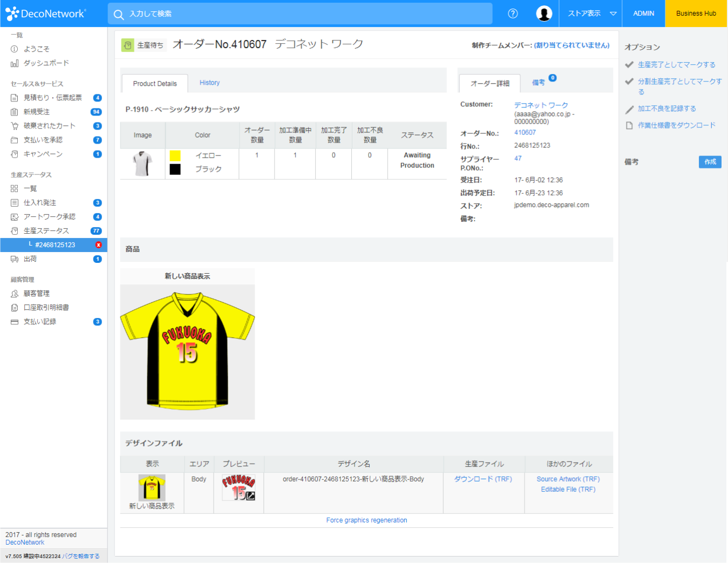Image resolution: width=728 pixels, height=563 pixels.
Task: Click Force graphics regeneration link
Action: click(366, 520)
